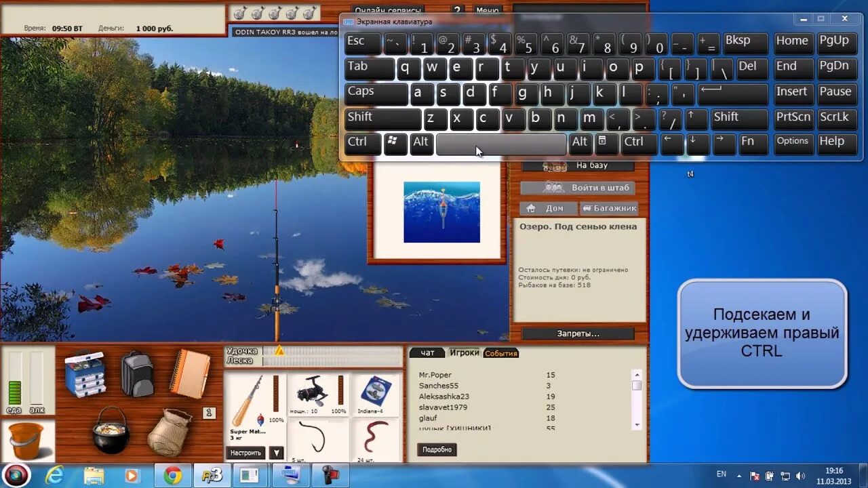This screenshot has width=868, height=488.
Task: Switch to the События tab
Action: 500,353
